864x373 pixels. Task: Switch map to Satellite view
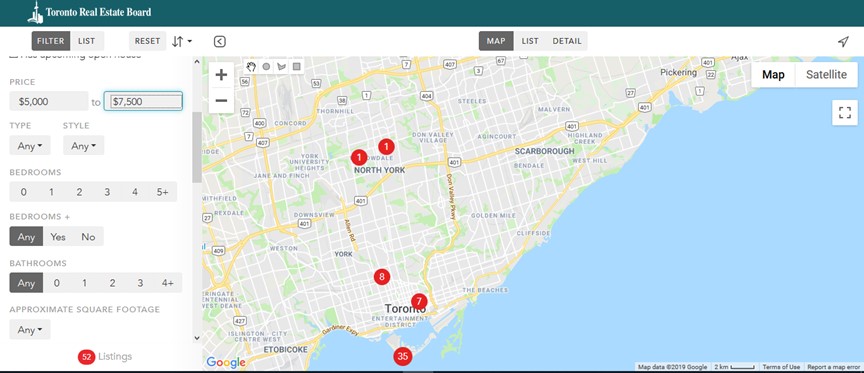tap(826, 75)
